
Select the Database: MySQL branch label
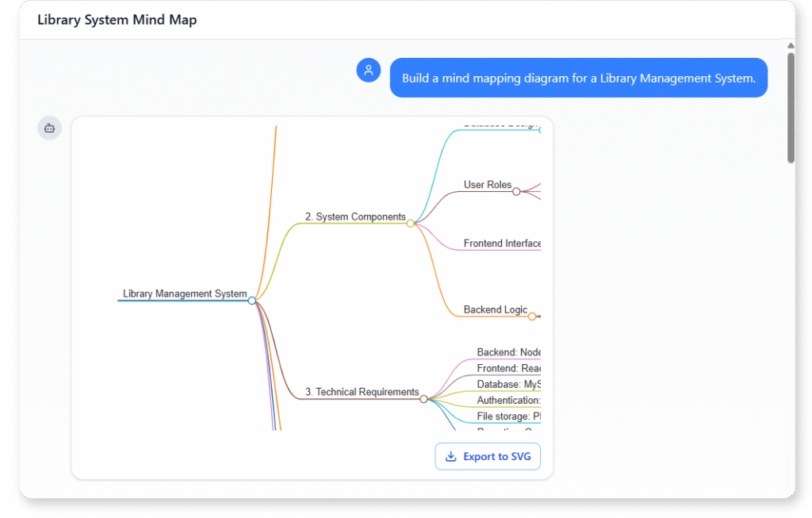507,384
